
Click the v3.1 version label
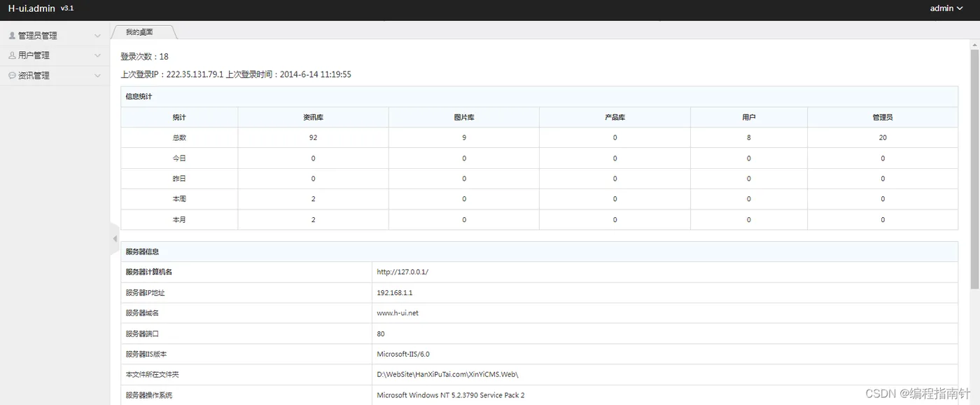click(x=67, y=8)
